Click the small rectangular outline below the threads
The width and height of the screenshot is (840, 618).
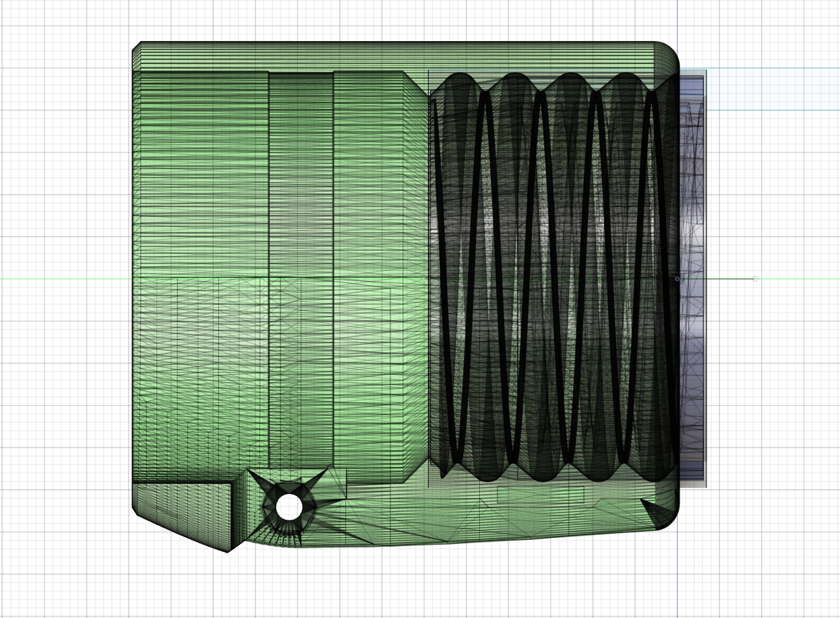coord(540,495)
